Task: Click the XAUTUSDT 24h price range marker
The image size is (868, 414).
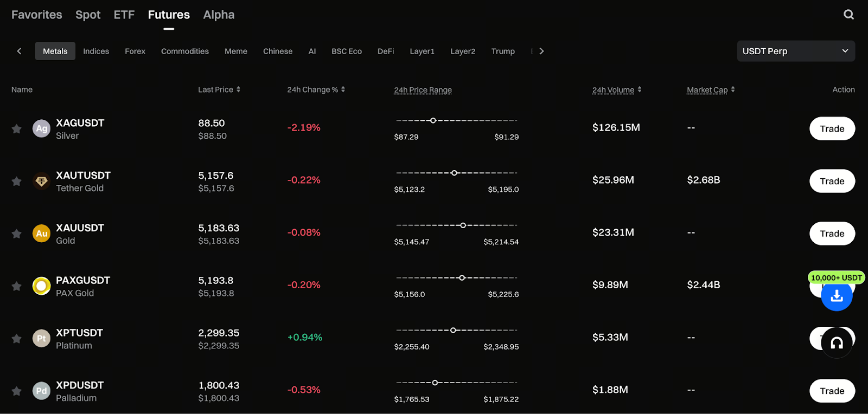Action: pos(454,173)
